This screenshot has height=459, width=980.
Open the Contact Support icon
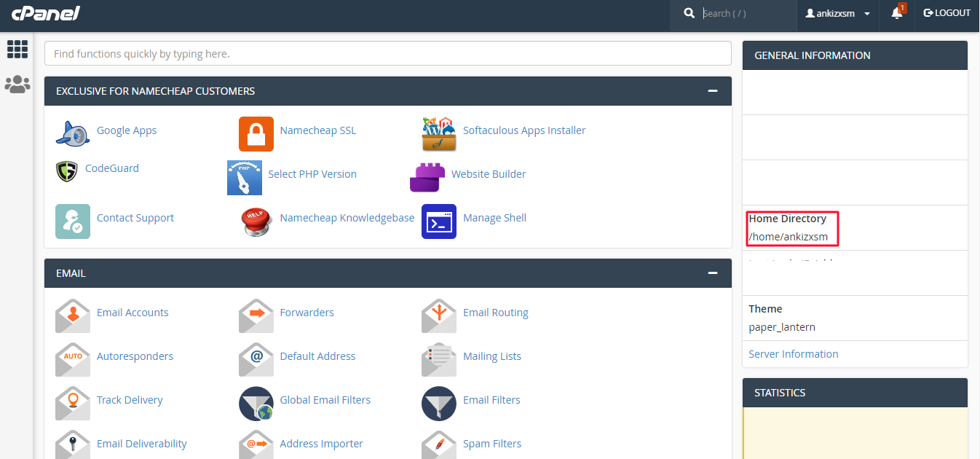(x=73, y=221)
